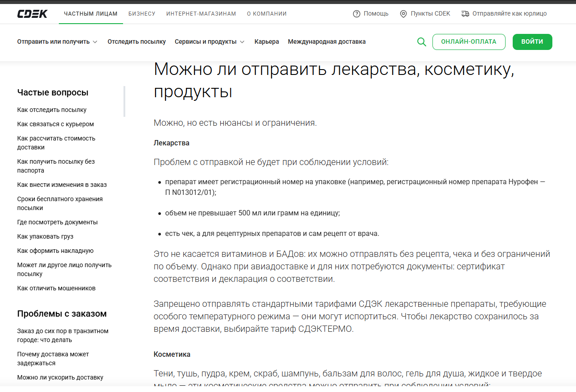This screenshot has height=392, width=576.
Task: Open 'О компании' tab
Action: (267, 14)
